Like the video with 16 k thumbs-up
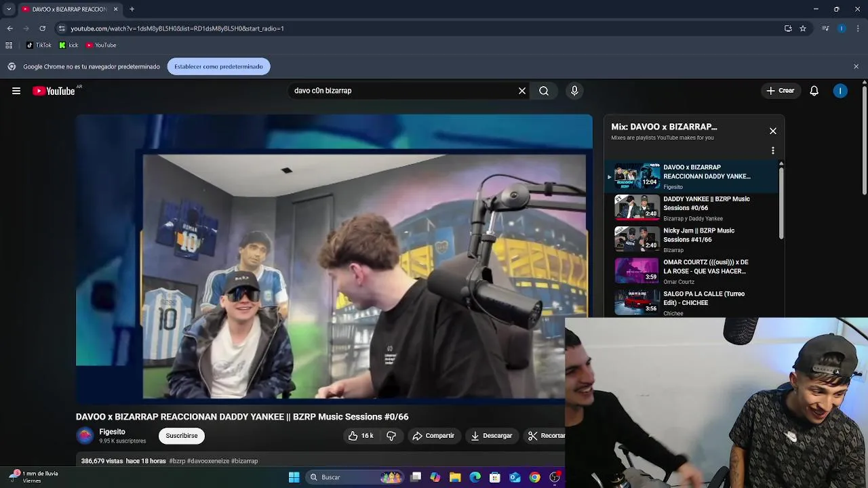This screenshot has height=488, width=868. (361, 436)
